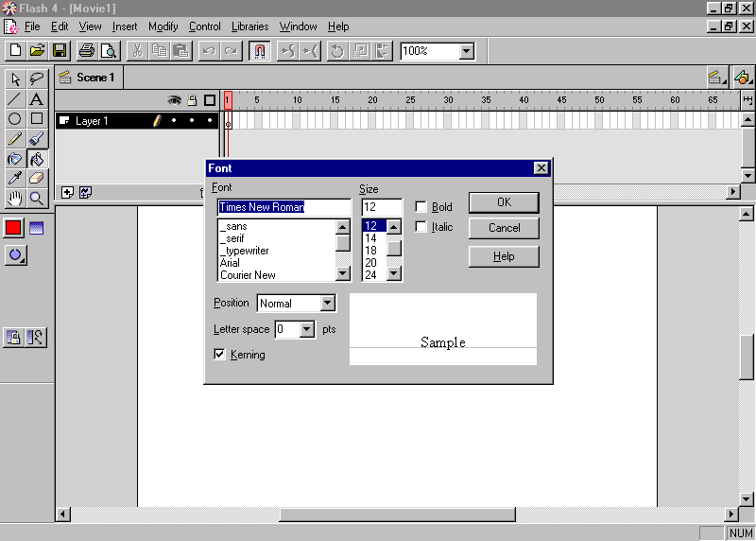Enable the Italic checkbox
Viewport: 756px width, 541px height.
point(421,227)
